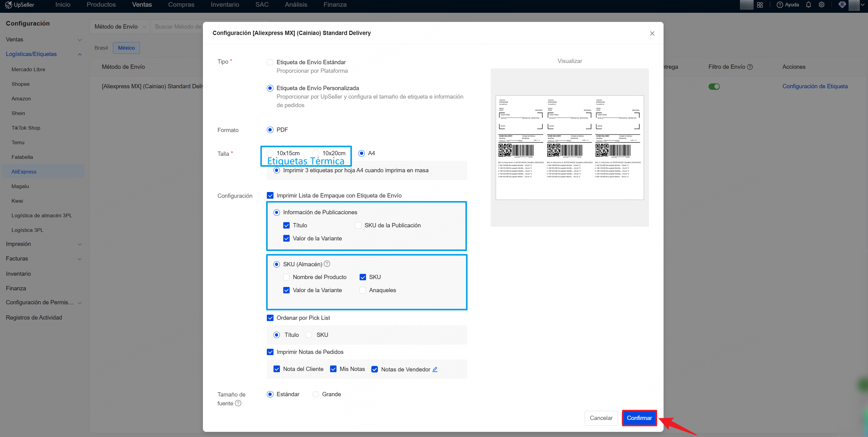Open the SAC top menu
This screenshot has height=437, width=868.
click(262, 5)
